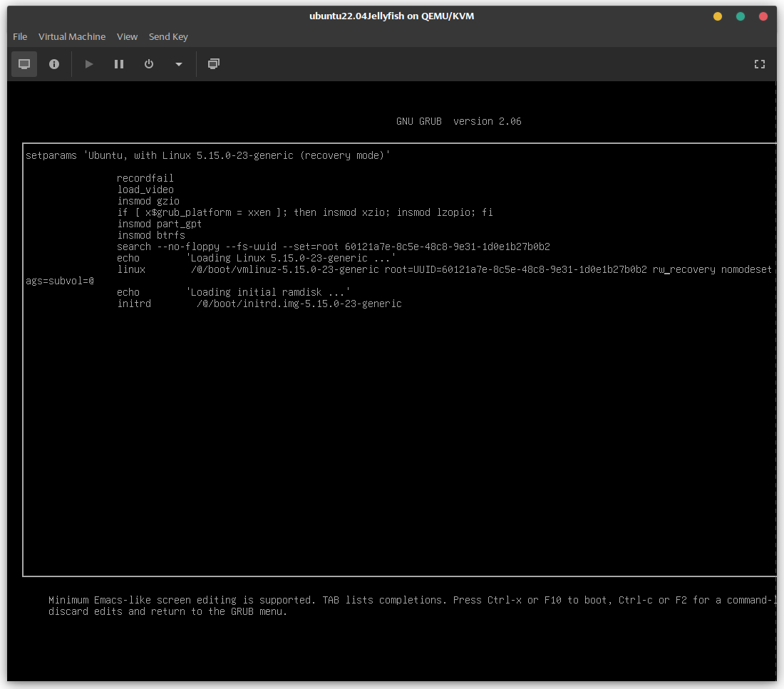
Task: Show the graphical console view
Action: 24,64
